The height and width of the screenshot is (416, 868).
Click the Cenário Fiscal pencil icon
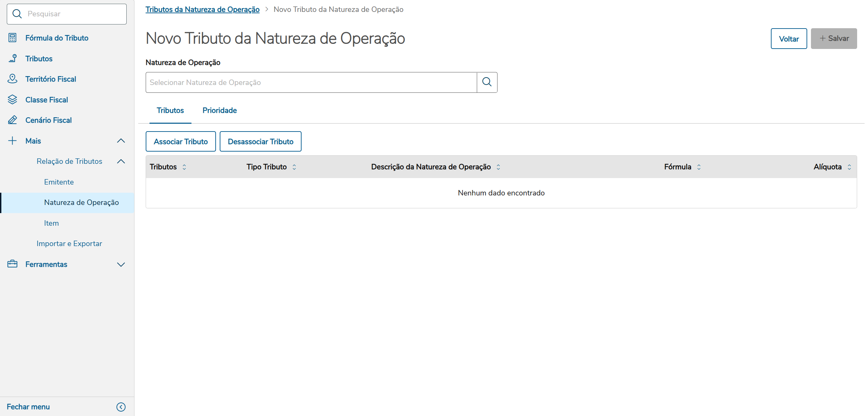pos(12,120)
